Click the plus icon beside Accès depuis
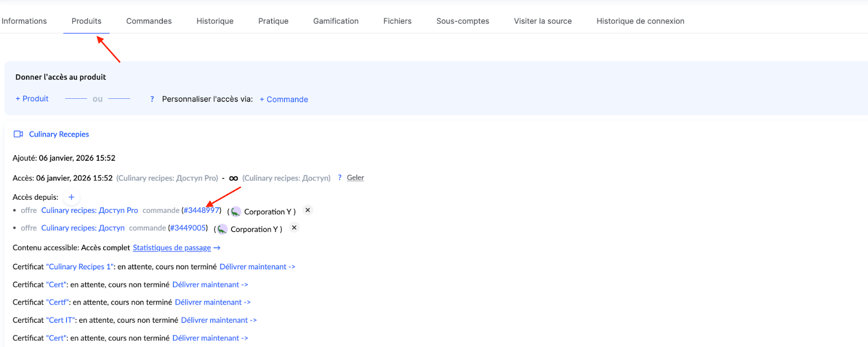This screenshot has height=347, width=868. 71,197
